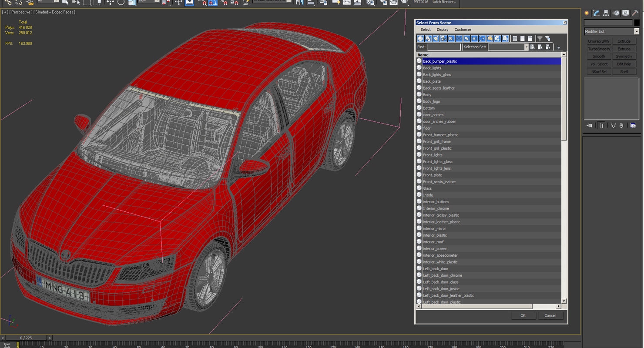This screenshot has width=644, height=348.
Task: Click the OK button
Action: tap(523, 315)
